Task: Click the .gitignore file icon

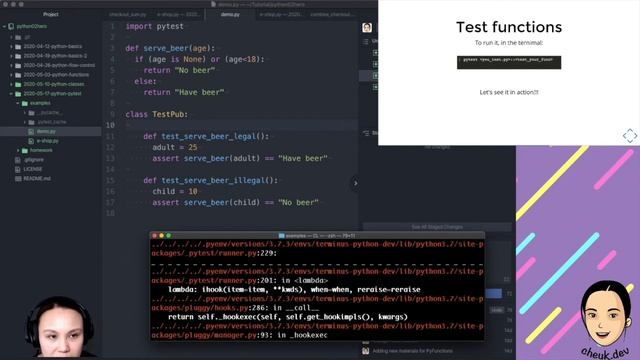Action: (x=18, y=160)
